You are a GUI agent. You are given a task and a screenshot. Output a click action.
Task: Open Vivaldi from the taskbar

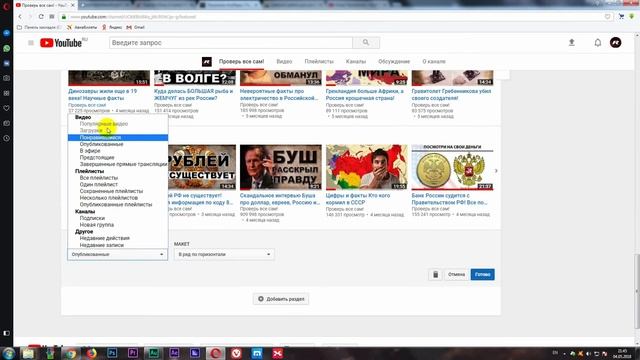[x=236, y=353]
